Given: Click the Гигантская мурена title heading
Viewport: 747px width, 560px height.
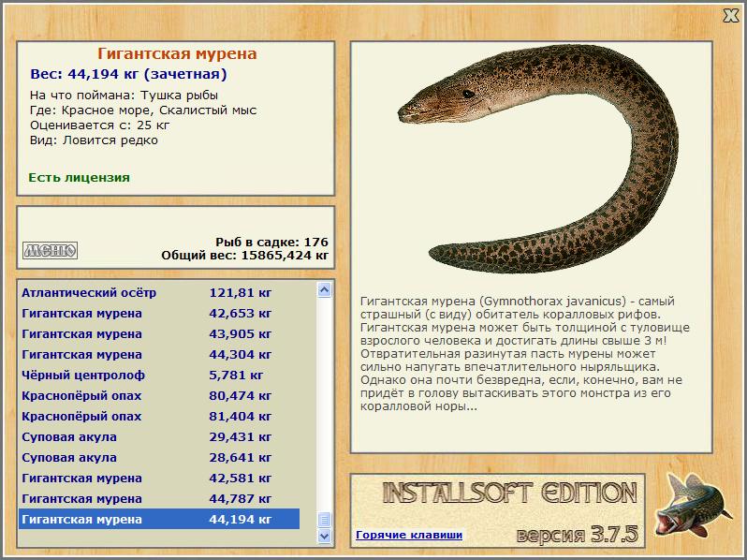Looking at the screenshot, I should click(x=177, y=53).
